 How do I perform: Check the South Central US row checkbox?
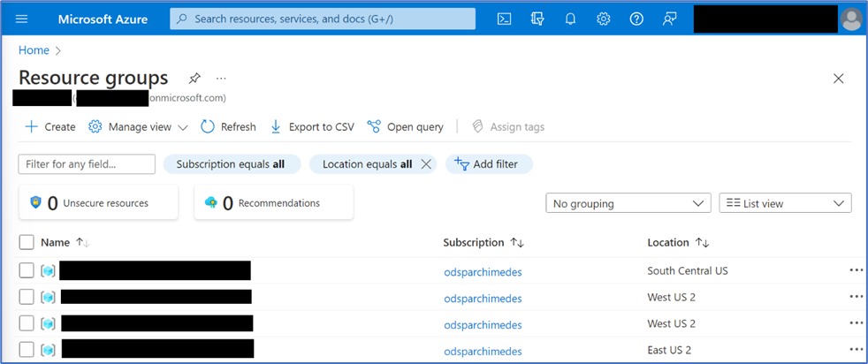26,270
